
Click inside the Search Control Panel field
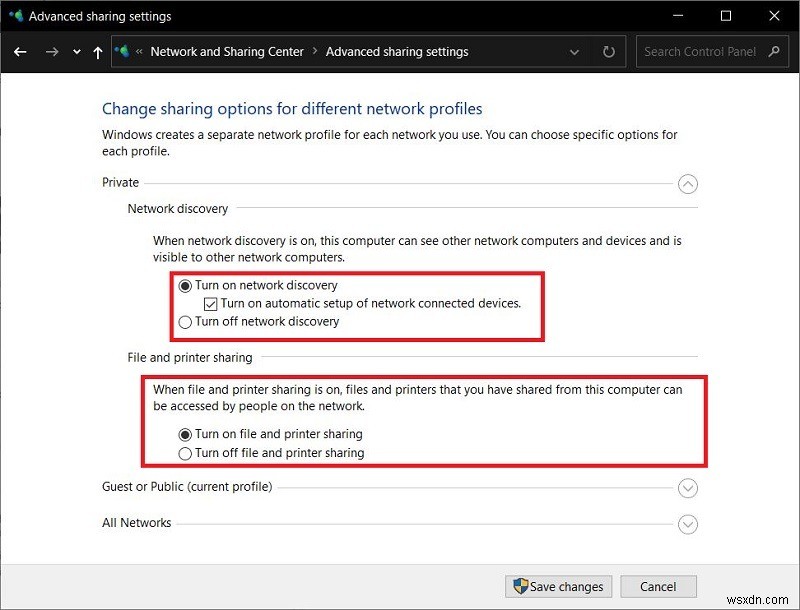click(700, 51)
